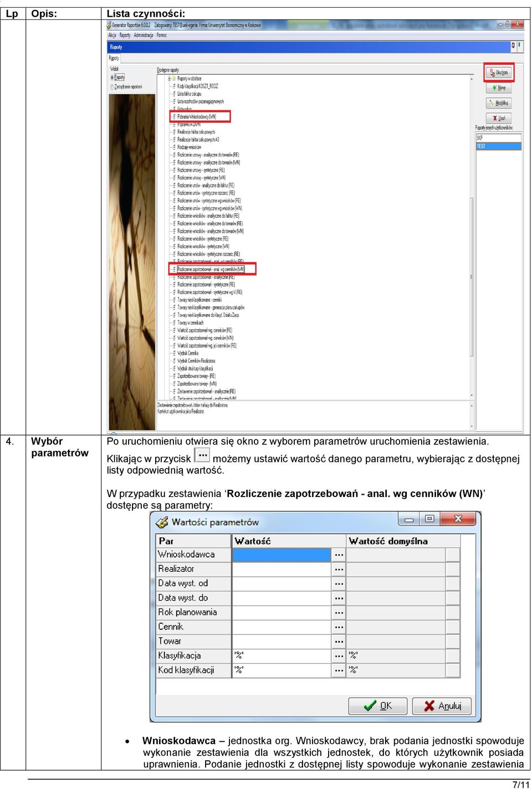Select Rozliczenie zapotrzebowań - anal. wg cenników (WN)
The height and width of the screenshot is (789, 532).
[211, 269]
